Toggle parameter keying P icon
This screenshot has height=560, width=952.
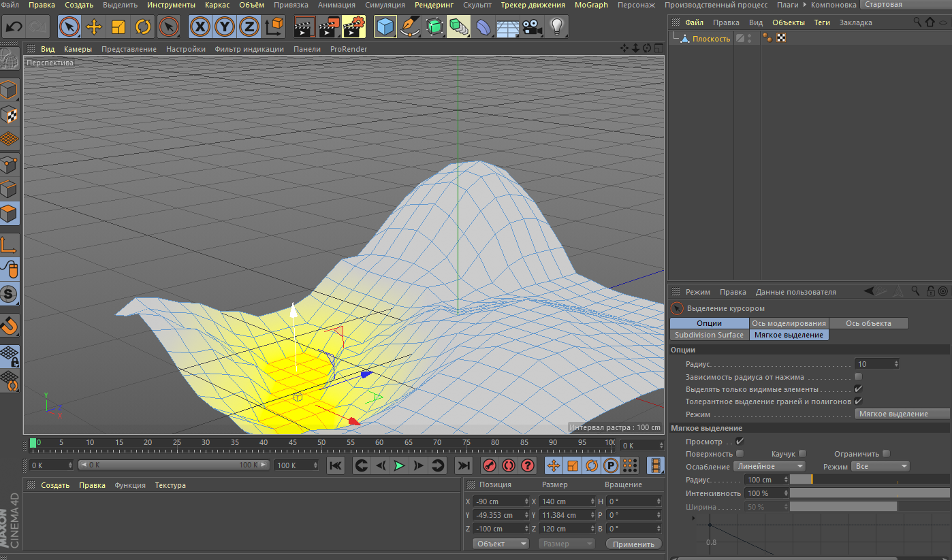[x=611, y=466]
